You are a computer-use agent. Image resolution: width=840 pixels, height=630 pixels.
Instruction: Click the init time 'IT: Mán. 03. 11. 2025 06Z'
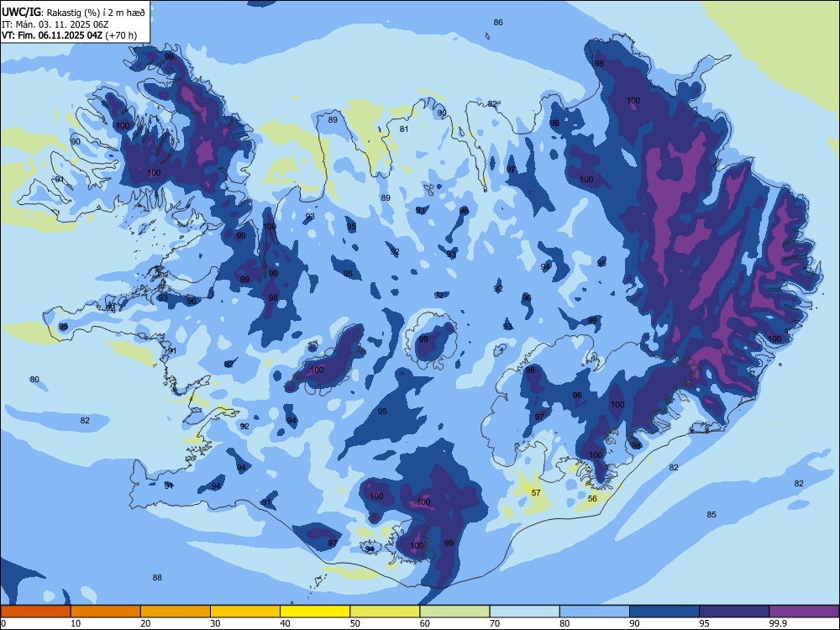point(55,24)
